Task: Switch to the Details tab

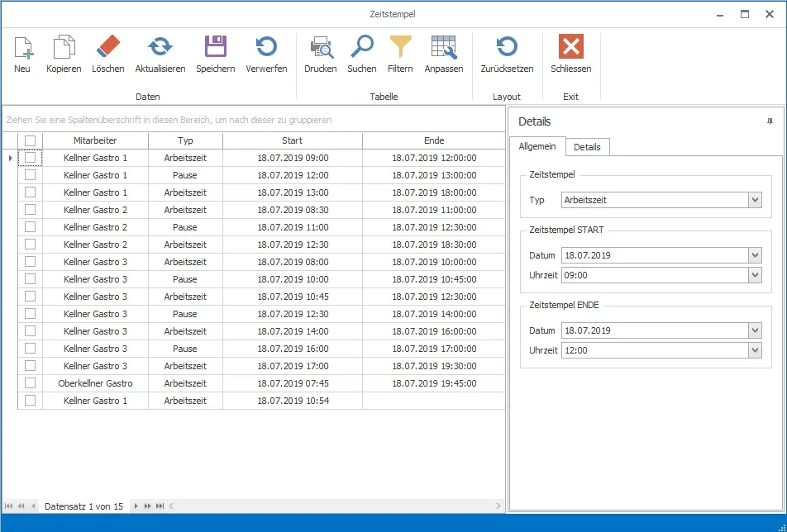Action: click(587, 147)
